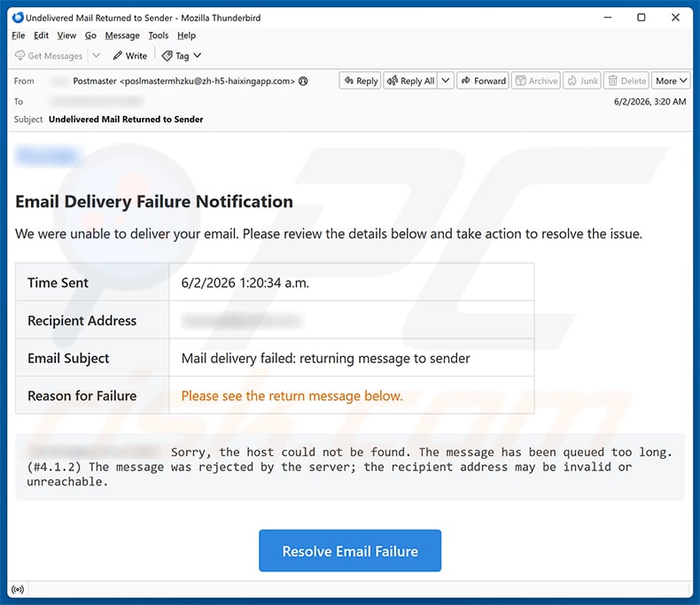Open the More actions dropdown
Image resolution: width=700 pixels, height=605 pixels.
(x=671, y=81)
